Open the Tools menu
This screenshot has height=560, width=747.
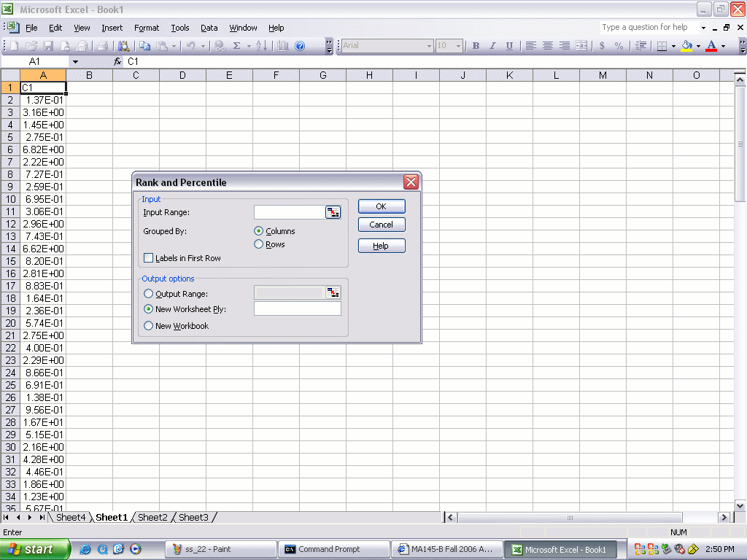(x=179, y=28)
